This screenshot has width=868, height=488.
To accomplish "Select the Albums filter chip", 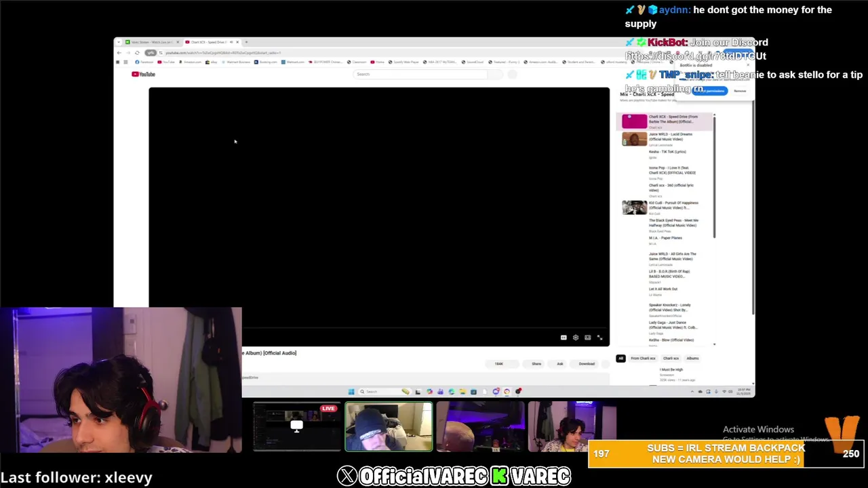I will 692,359.
